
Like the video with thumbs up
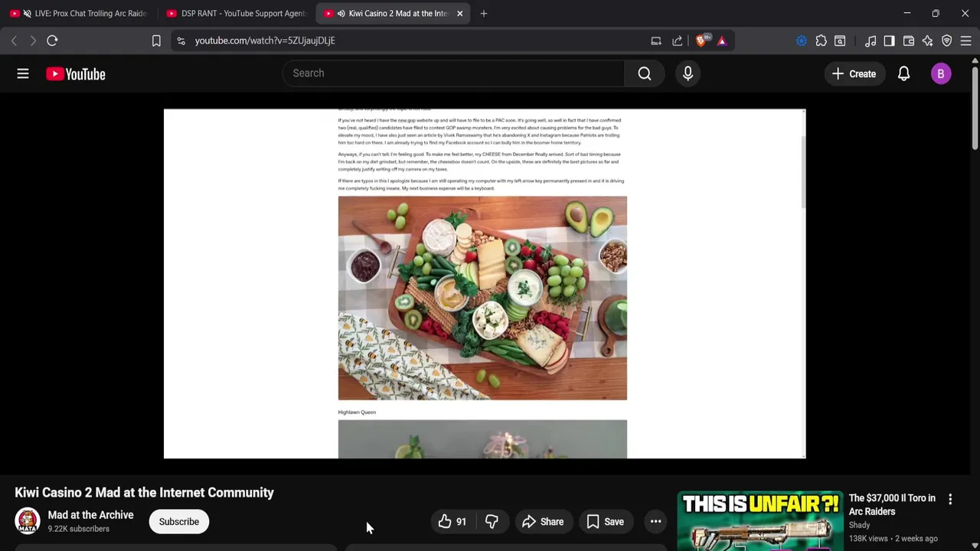pos(452,522)
